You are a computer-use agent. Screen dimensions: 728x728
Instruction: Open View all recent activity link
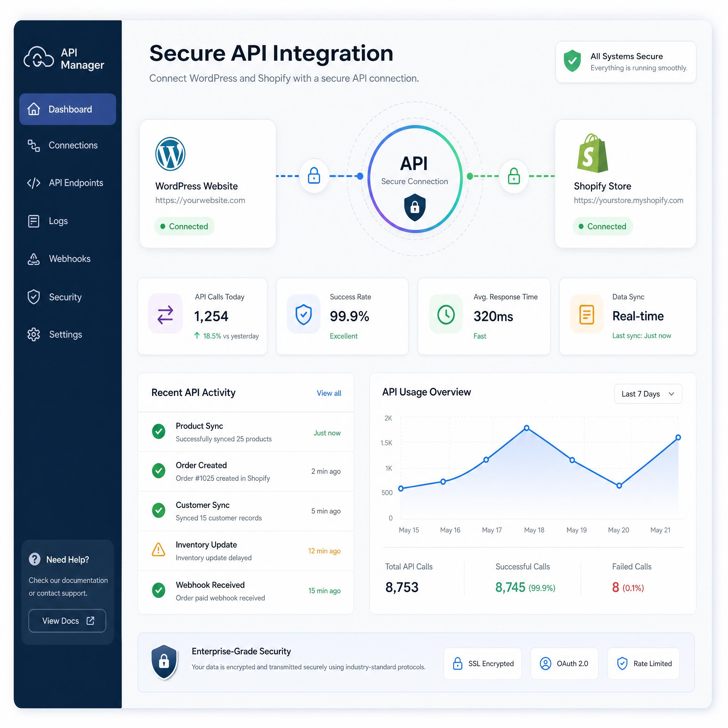point(329,393)
